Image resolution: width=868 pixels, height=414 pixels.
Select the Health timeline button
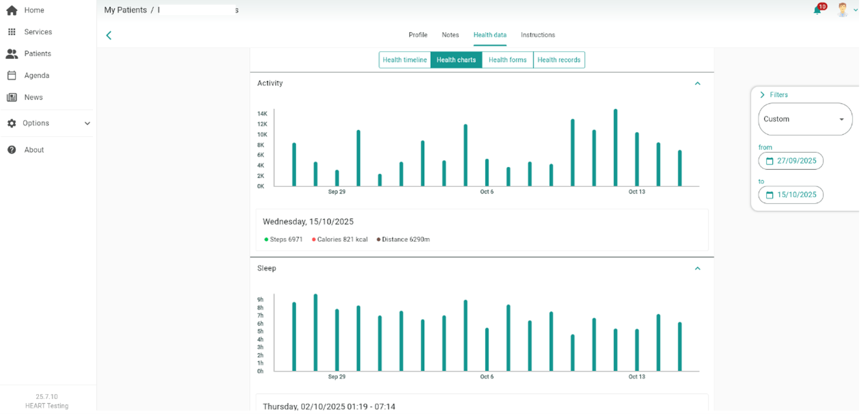(x=405, y=60)
